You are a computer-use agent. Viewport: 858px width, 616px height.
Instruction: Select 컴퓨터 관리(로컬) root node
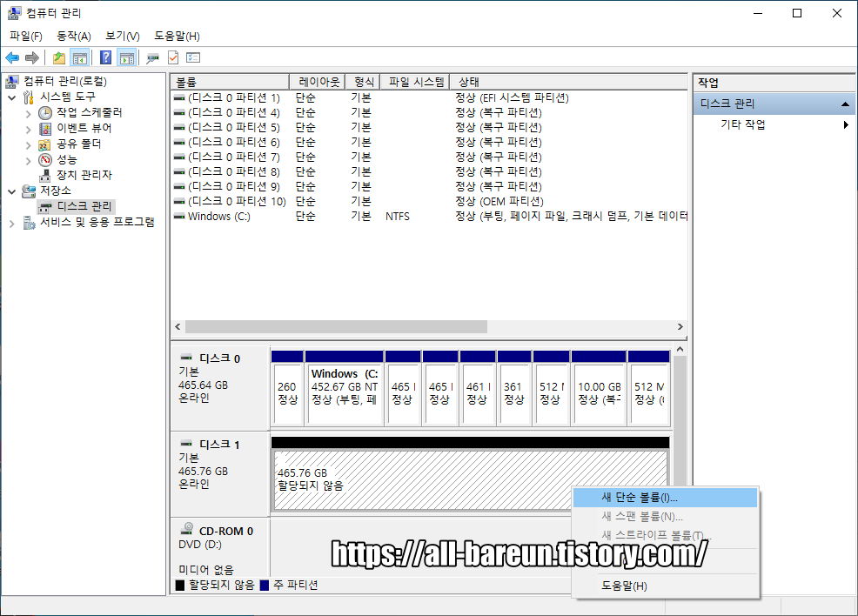click(x=64, y=82)
